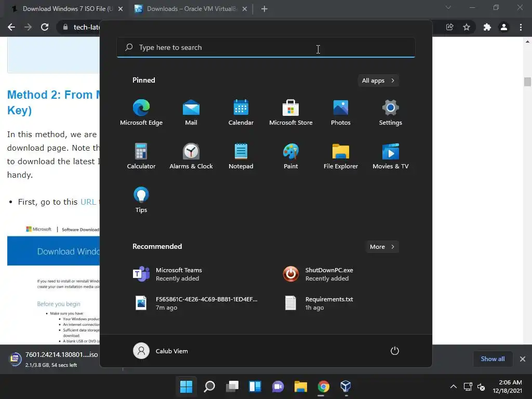Open network status tray icon
532x399 pixels.
point(468,387)
